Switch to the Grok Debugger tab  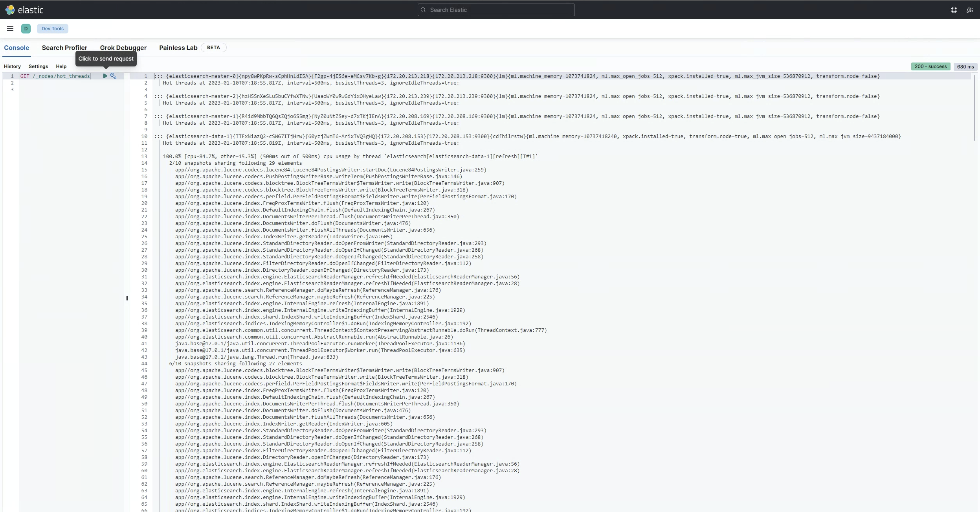[x=123, y=48]
